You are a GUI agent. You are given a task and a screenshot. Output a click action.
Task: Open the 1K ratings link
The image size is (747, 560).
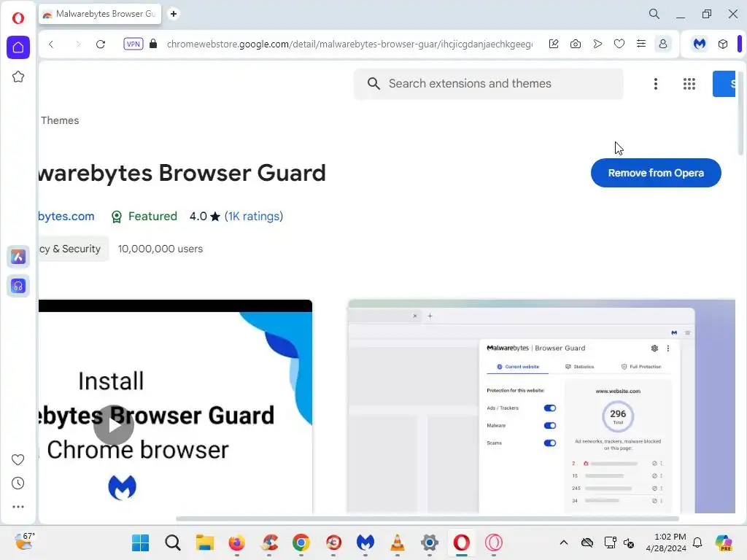(x=254, y=216)
